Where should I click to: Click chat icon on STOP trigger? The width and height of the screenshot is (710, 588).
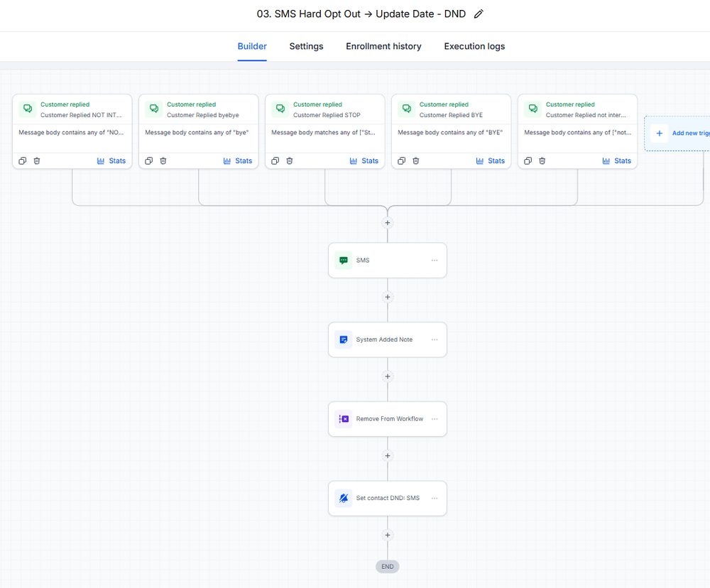(x=280, y=109)
